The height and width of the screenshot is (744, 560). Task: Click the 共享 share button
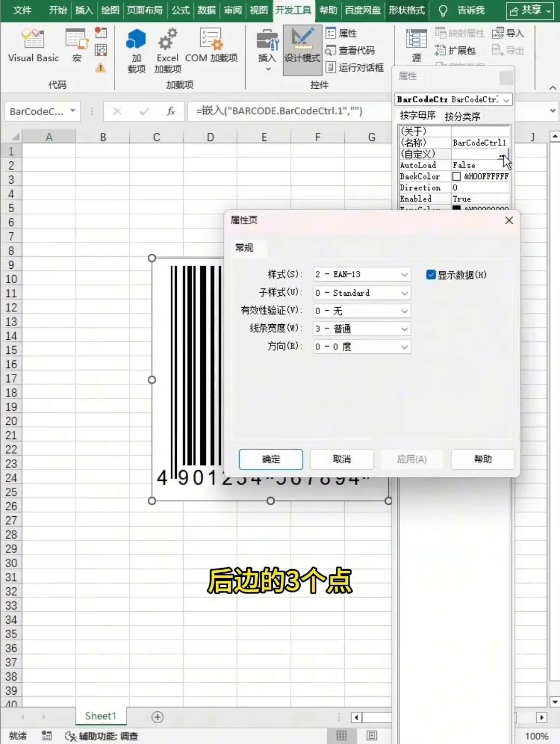pyautogui.click(x=530, y=10)
